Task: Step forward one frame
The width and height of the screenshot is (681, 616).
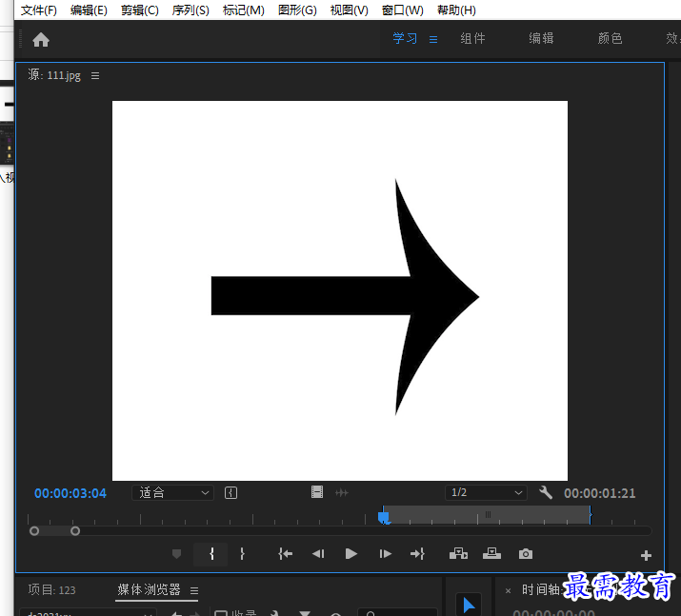Action: (x=385, y=554)
